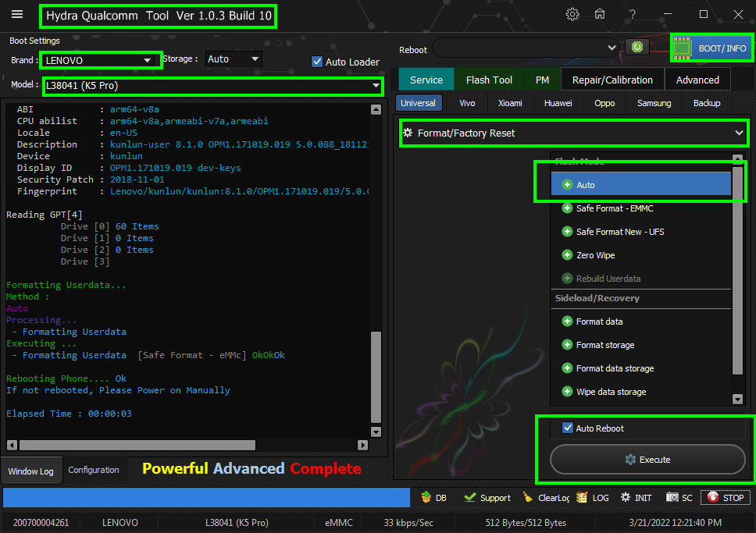Click the log horizontal scrollbar right arrow

(363, 445)
